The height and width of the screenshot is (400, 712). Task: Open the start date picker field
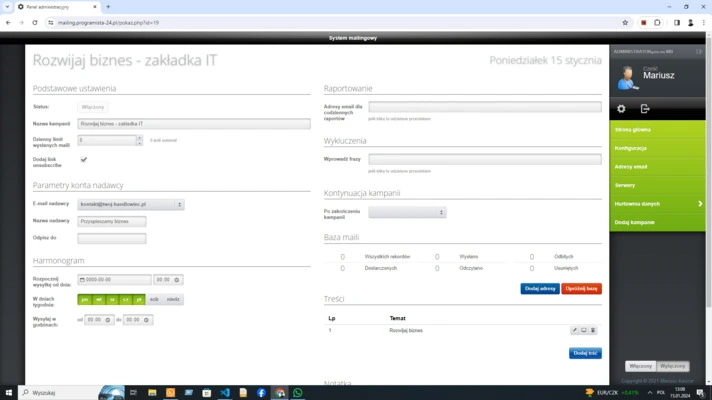pos(114,280)
